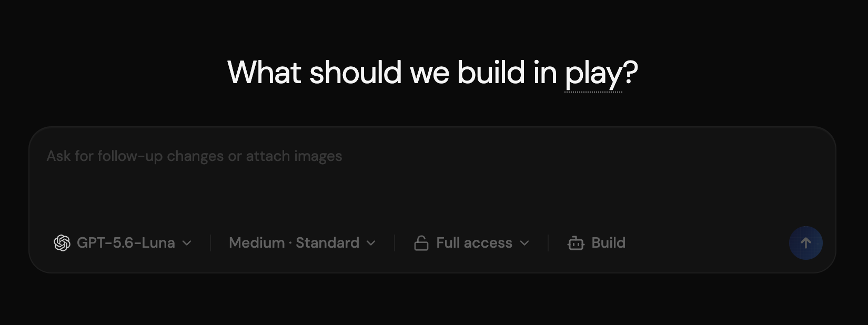
Task: Expand the chevron after GPT-5.6-Luna
Action: (187, 243)
